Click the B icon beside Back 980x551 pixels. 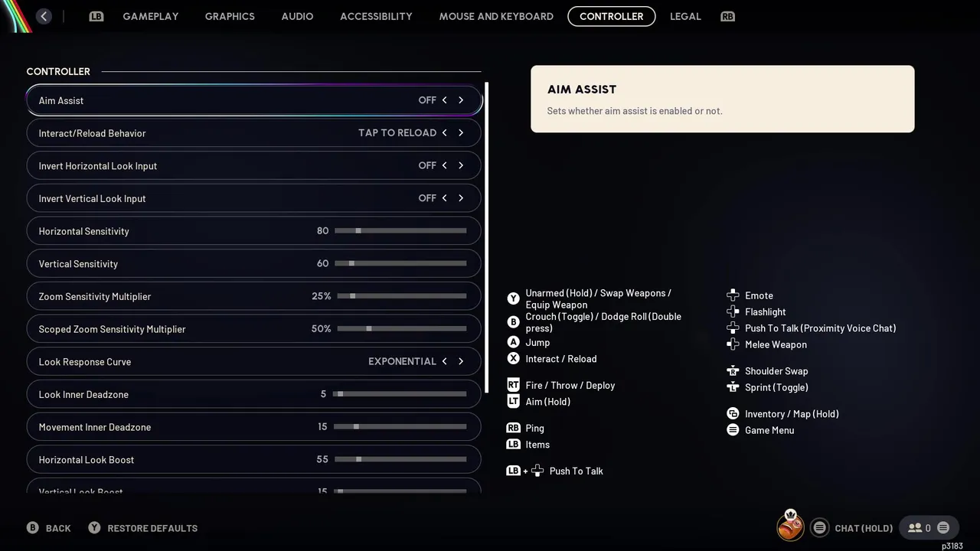click(33, 528)
